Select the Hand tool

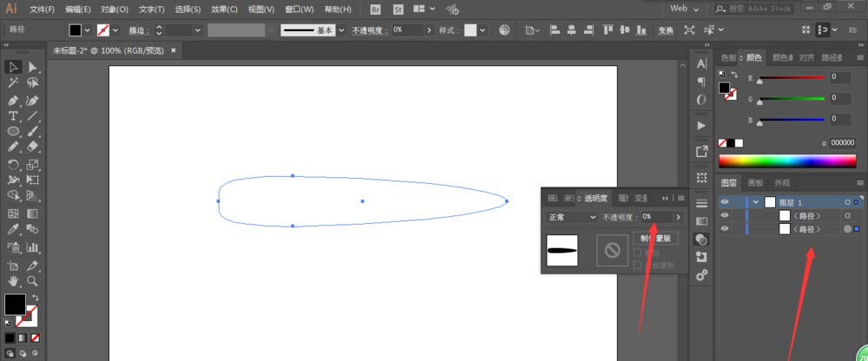13,280
